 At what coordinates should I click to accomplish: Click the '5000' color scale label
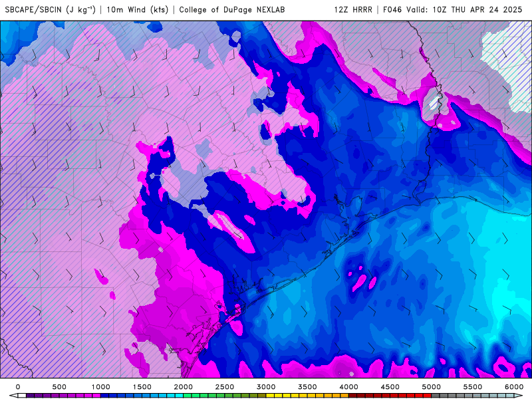point(432,387)
